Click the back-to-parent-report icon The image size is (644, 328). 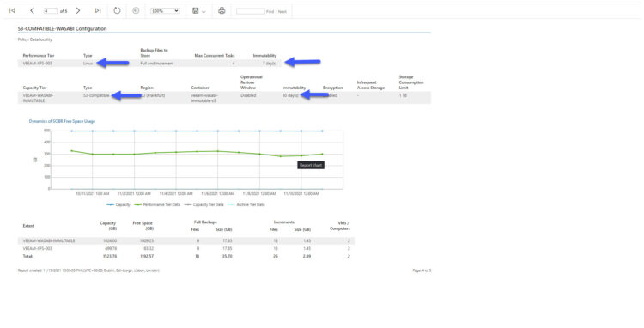click(x=136, y=10)
